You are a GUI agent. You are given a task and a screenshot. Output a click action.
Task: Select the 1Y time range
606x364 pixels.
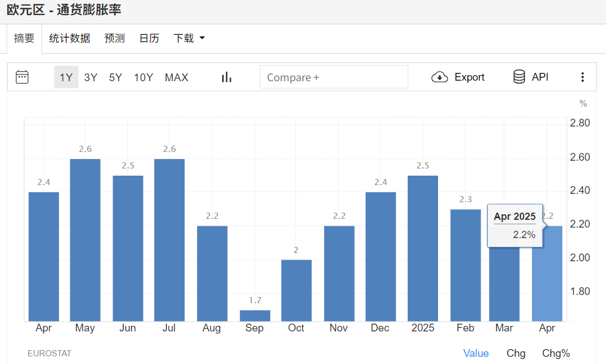(x=66, y=77)
